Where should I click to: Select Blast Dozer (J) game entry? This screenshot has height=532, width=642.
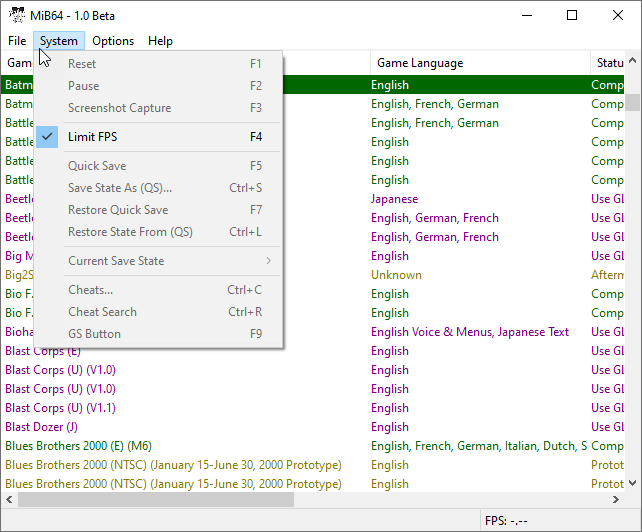[41, 427]
